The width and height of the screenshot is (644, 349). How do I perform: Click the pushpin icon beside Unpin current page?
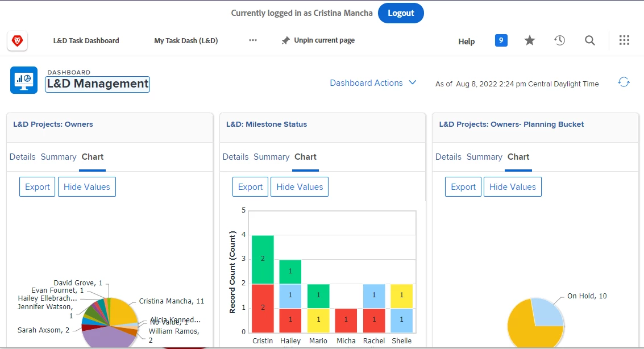point(285,40)
